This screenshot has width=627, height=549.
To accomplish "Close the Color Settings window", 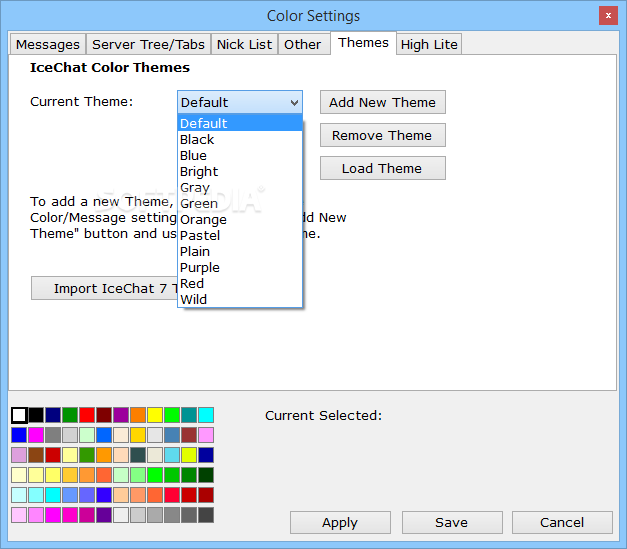I will click(x=608, y=16).
